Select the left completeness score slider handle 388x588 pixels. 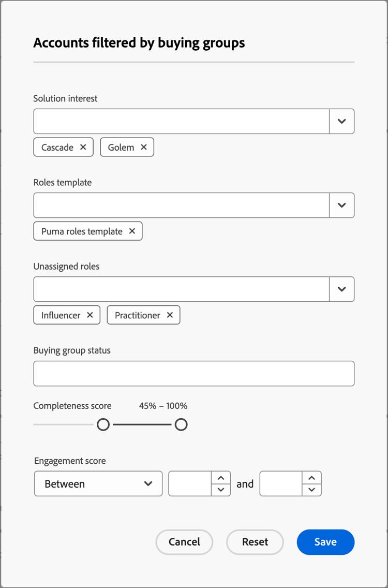click(x=103, y=424)
